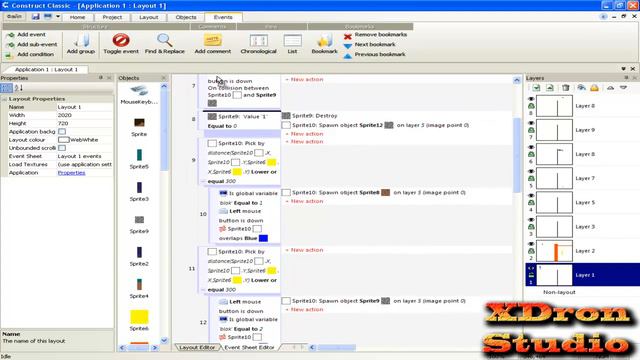Screen dimensions: 640x360
Task: Toggle Application background checkbox
Action: point(62,131)
